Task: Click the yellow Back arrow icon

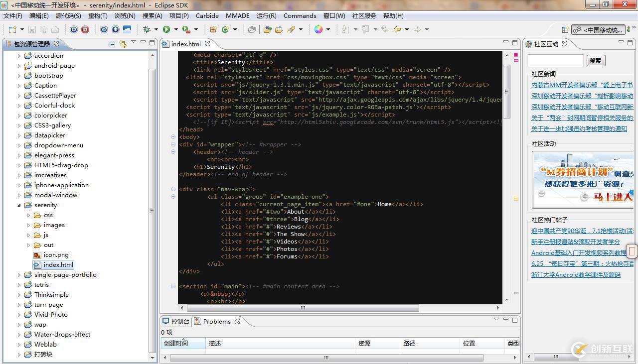Action: [x=397, y=29]
